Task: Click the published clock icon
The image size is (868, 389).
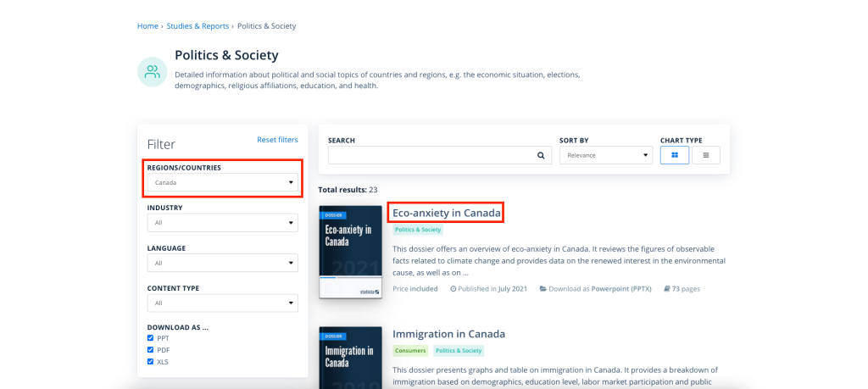Action: (x=453, y=289)
